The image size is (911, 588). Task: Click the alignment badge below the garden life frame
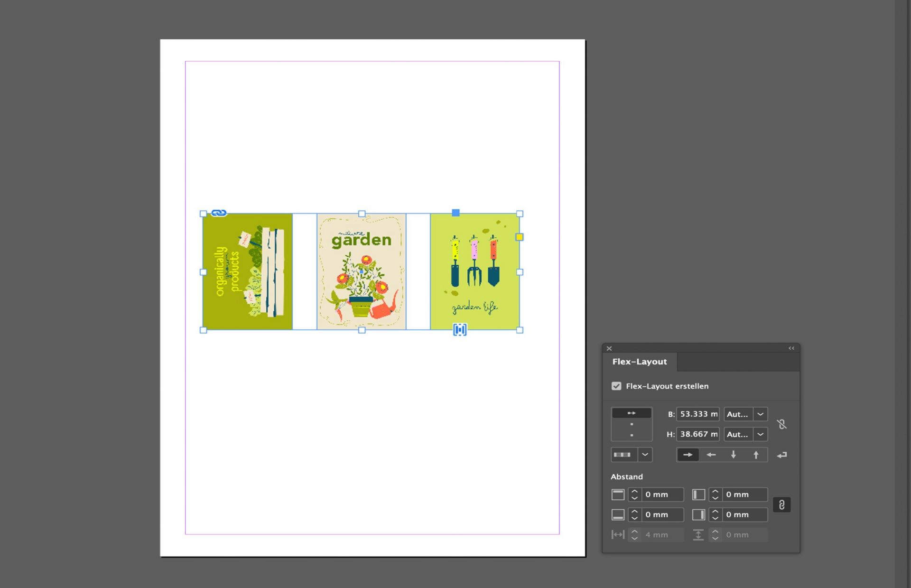(x=458, y=330)
